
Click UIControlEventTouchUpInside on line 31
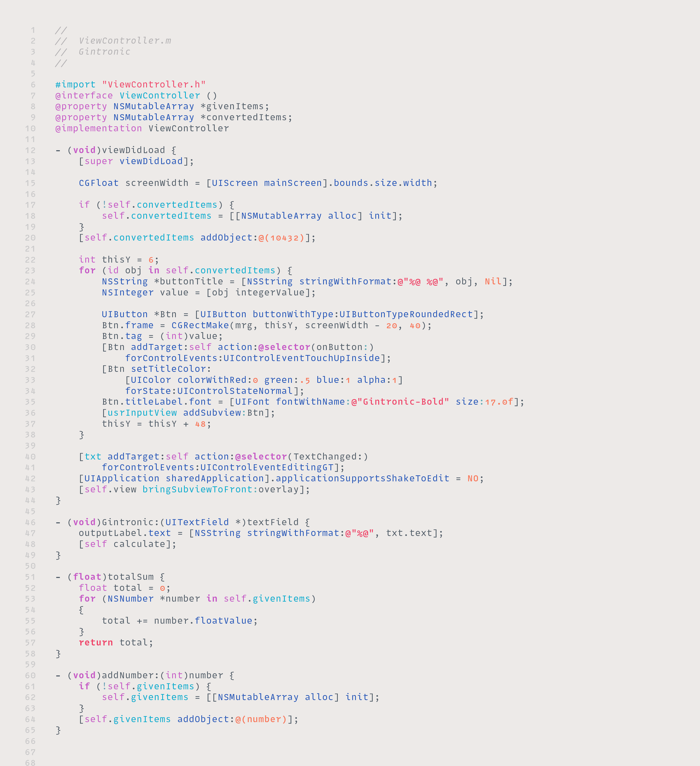(x=302, y=358)
